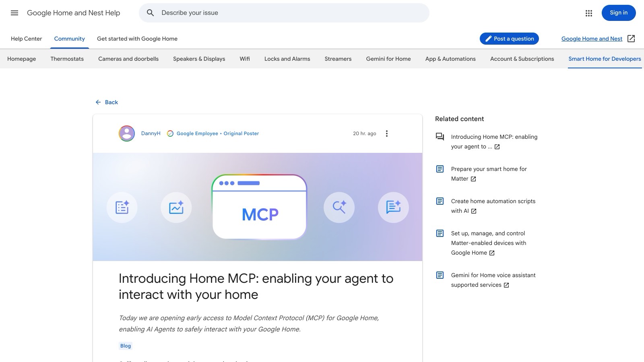Click the 20 hr. ago timestamp
Screen dimensions: 644x362
[365, 134]
